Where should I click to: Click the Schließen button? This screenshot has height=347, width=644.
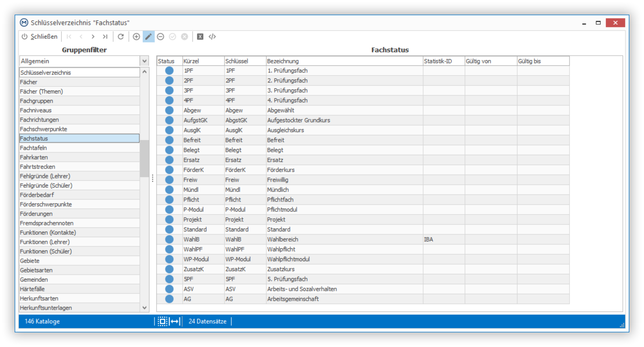click(x=39, y=37)
